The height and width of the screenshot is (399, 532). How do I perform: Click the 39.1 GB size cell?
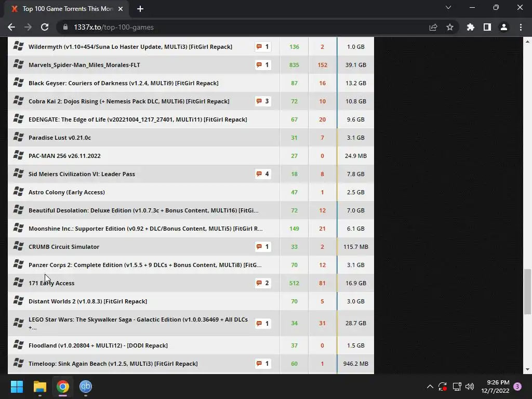coord(355,65)
